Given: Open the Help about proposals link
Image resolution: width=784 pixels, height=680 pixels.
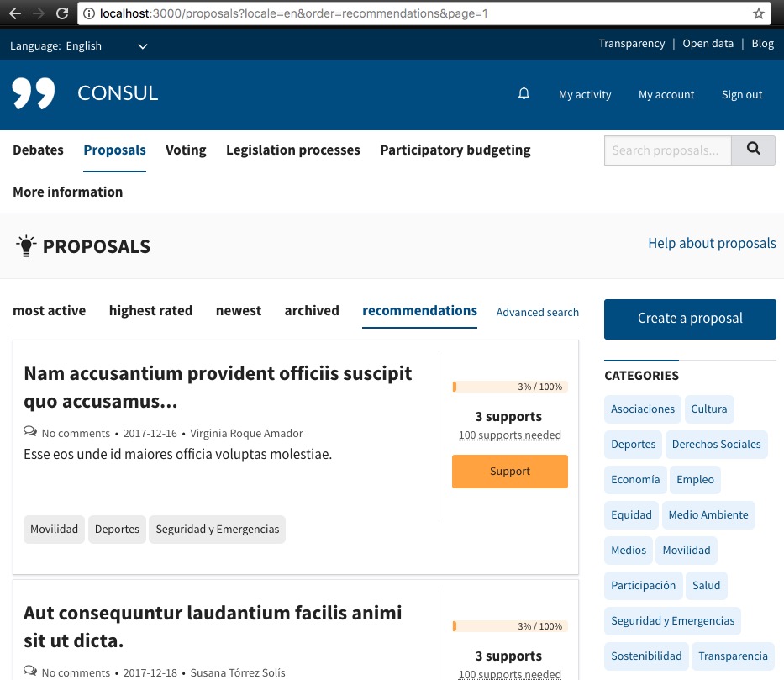Looking at the screenshot, I should [712, 243].
